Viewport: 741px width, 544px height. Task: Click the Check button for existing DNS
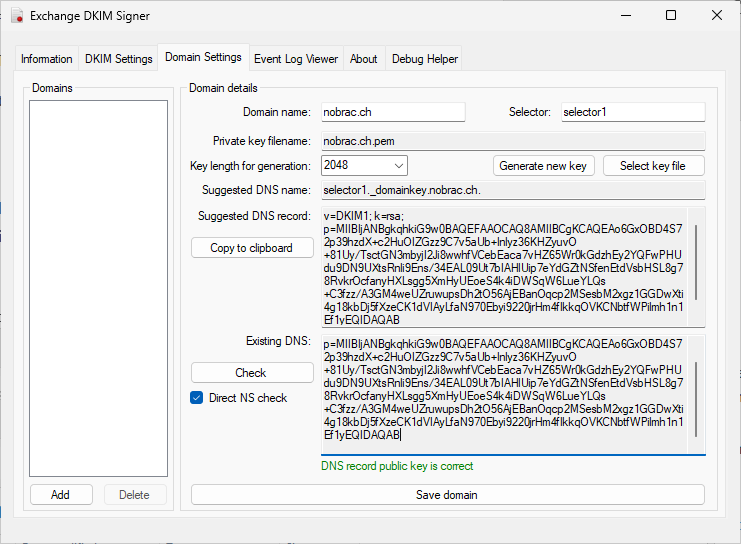click(x=252, y=372)
